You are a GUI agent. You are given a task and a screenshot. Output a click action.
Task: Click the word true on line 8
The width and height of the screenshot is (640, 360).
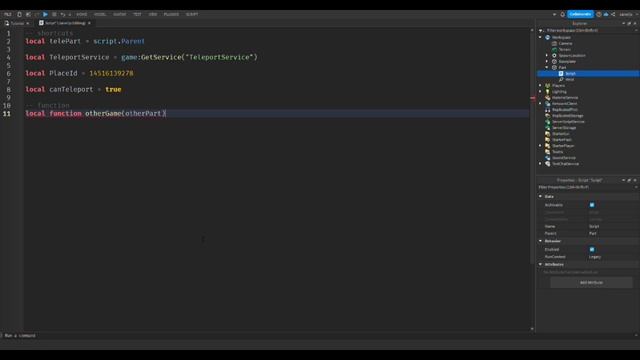pos(113,89)
